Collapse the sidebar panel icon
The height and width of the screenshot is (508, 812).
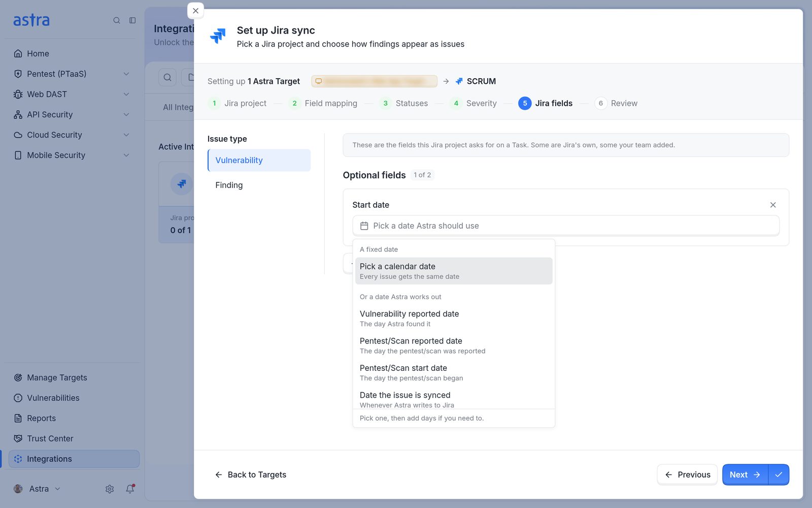tap(132, 20)
